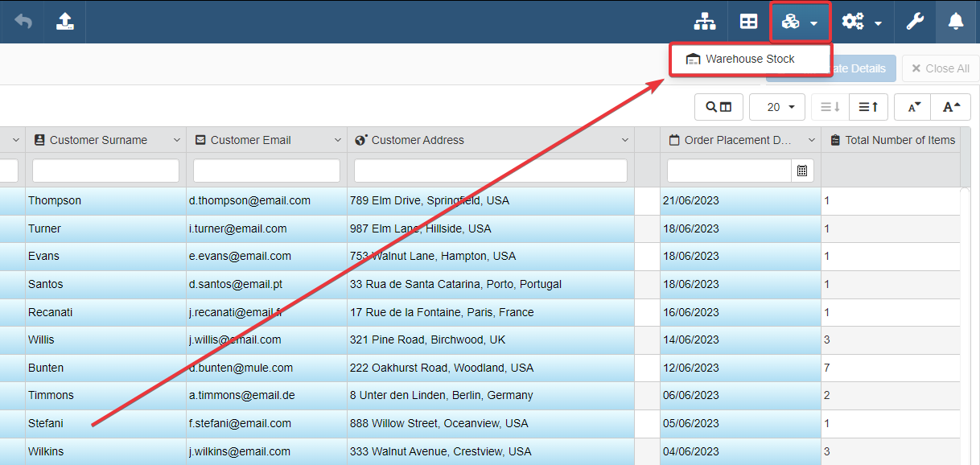Open the calendar date picker icon
Viewport: 980px width, 465px height.
802,171
